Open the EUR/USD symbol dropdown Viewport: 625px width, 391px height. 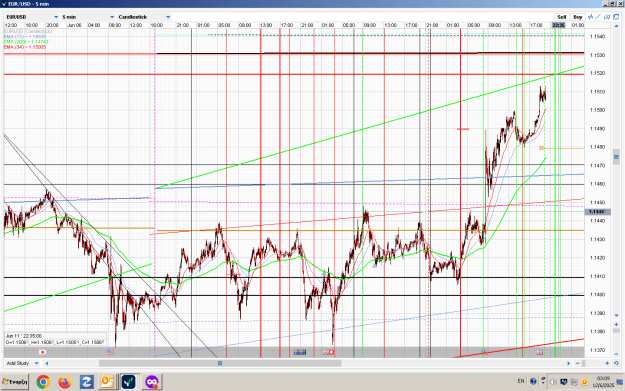coord(32,17)
